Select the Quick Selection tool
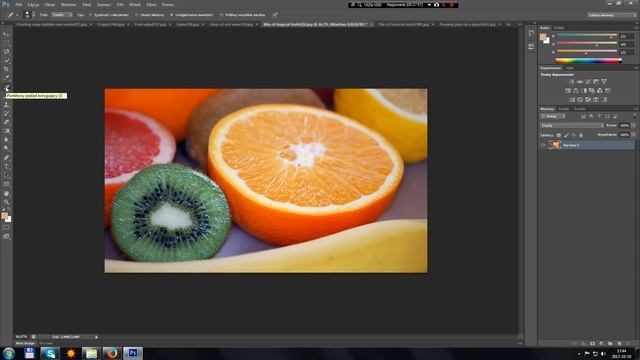 pyautogui.click(x=6, y=61)
